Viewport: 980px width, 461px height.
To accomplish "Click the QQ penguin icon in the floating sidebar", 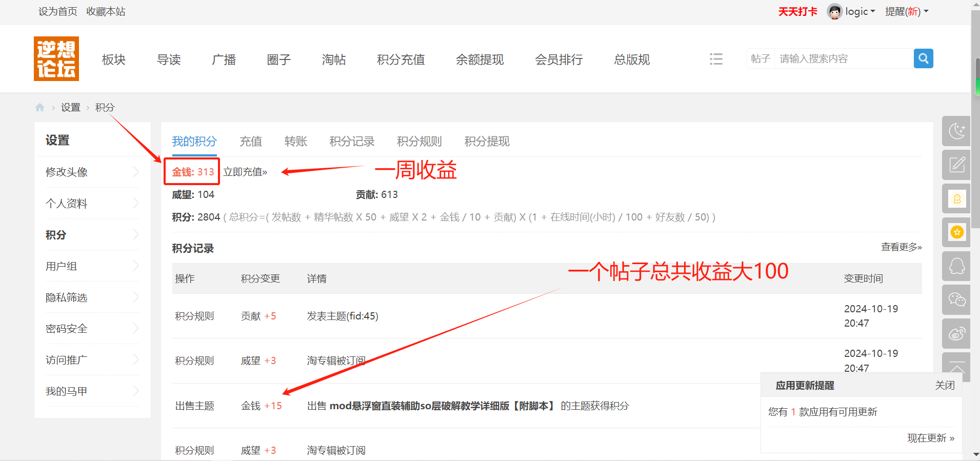I will tap(956, 266).
